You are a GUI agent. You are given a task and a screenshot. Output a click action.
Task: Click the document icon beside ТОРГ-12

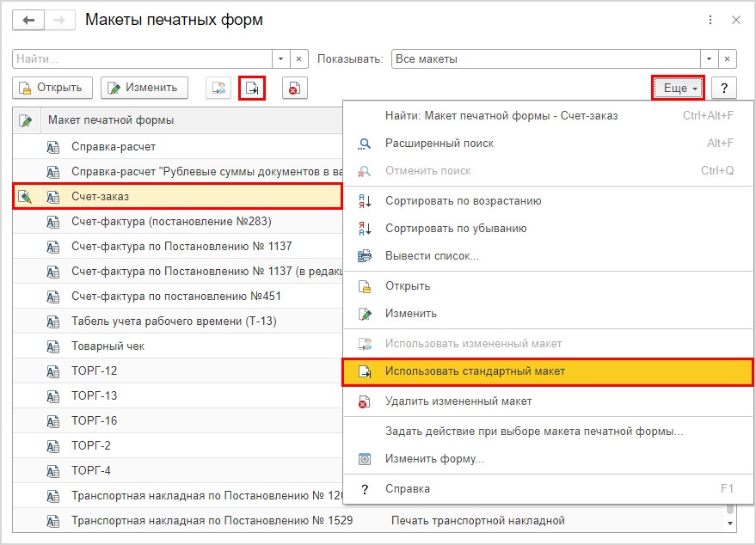click(53, 371)
